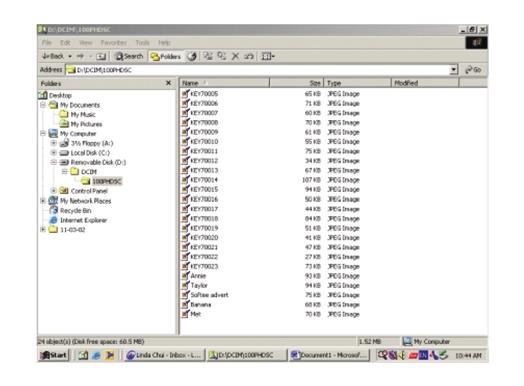The image size is (524, 386).
Task: Click the Show Desktop quick launch icon
Action: click(x=83, y=355)
